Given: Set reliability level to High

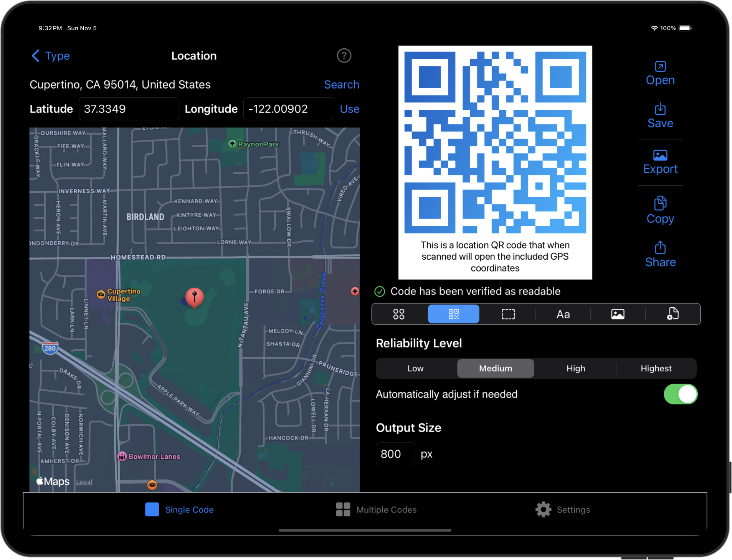Looking at the screenshot, I should tap(576, 368).
